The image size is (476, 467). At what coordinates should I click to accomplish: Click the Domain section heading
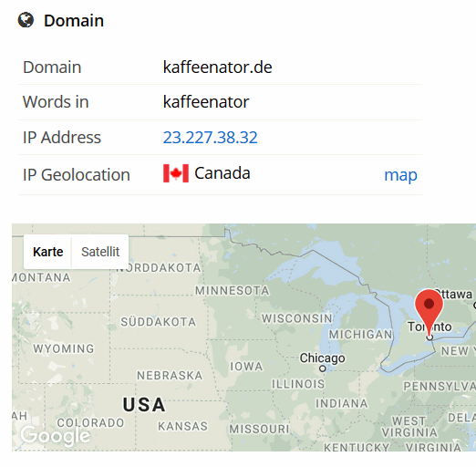coord(74,21)
